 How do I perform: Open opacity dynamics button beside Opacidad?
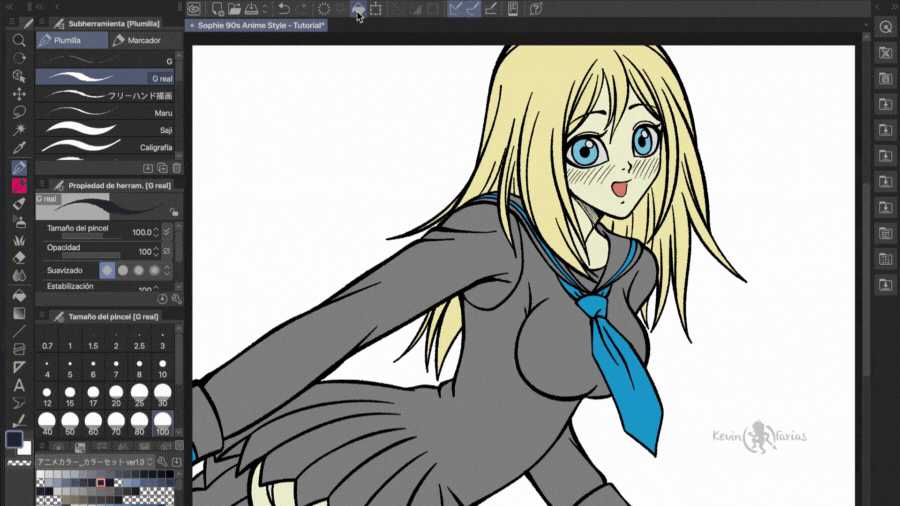pyautogui.click(x=166, y=251)
